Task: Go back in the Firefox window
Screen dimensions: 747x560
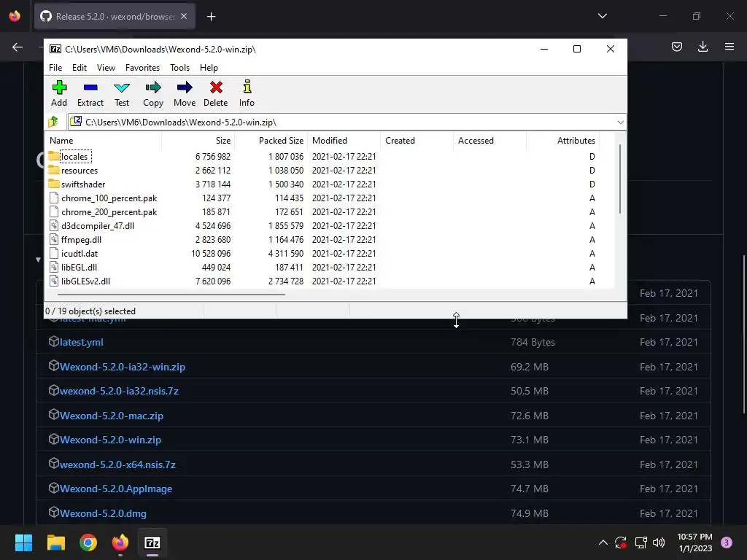Action: point(18,47)
